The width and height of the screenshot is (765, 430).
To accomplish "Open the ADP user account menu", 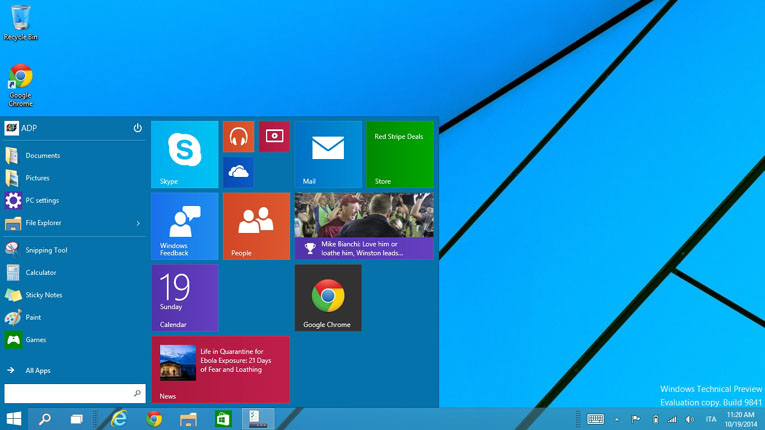I will [20, 128].
